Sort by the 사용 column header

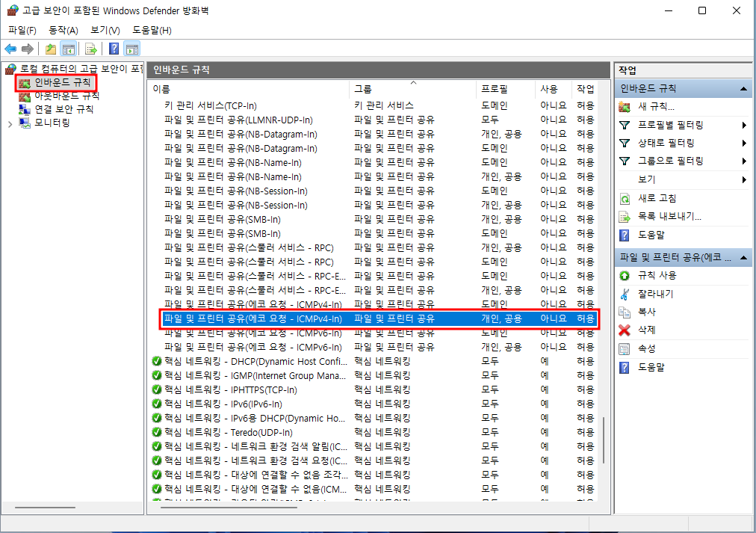[553, 89]
